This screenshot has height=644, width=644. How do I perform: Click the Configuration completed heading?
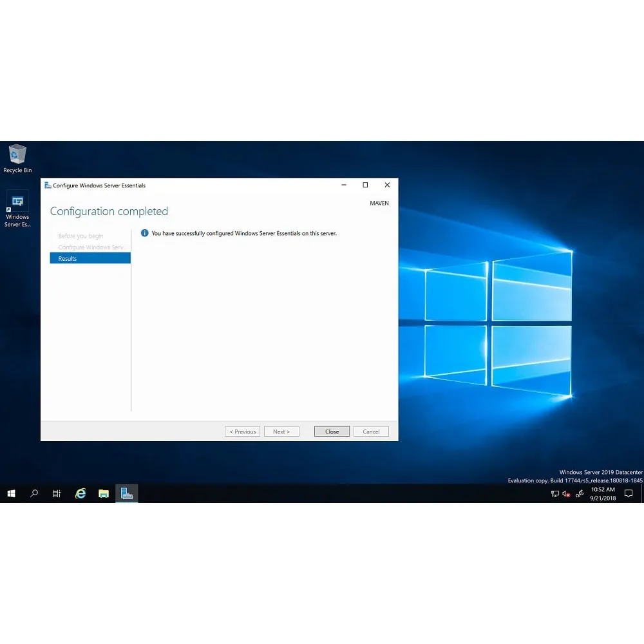pos(109,211)
